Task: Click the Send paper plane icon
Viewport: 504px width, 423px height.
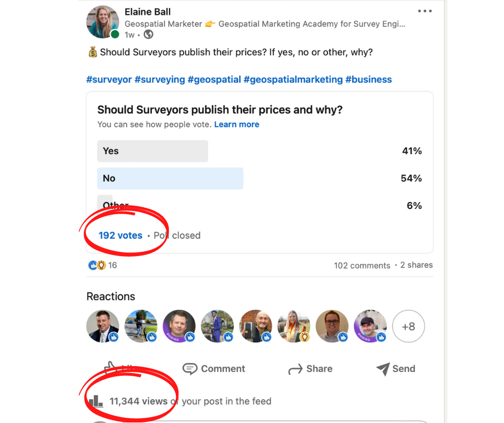Action: click(x=383, y=369)
